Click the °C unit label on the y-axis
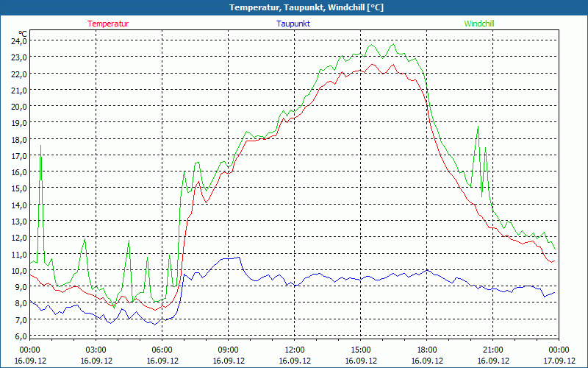Screen dimensions: 588x368 click(x=22, y=34)
